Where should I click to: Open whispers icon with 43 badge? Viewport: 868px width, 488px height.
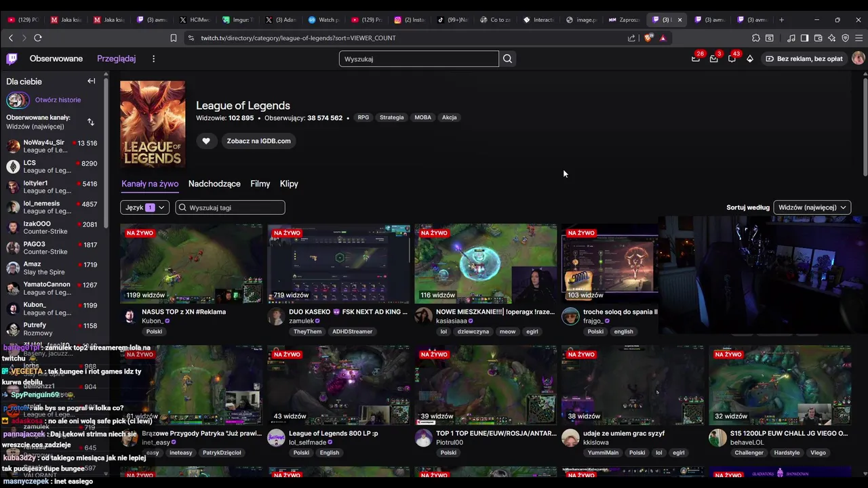732,59
